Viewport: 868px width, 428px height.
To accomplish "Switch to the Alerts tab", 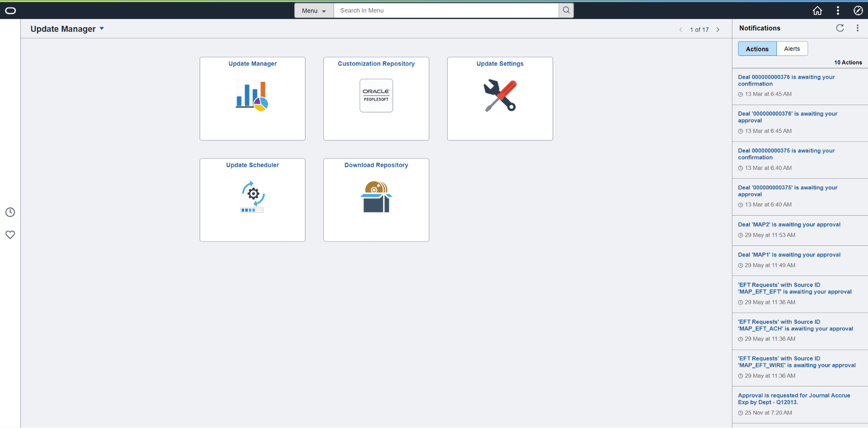I will point(792,49).
